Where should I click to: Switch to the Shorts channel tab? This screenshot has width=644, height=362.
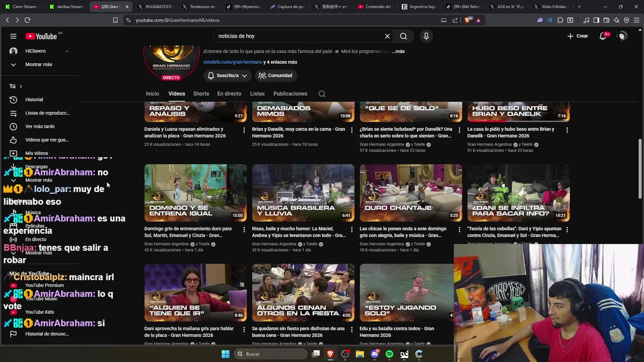pyautogui.click(x=201, y=94)
